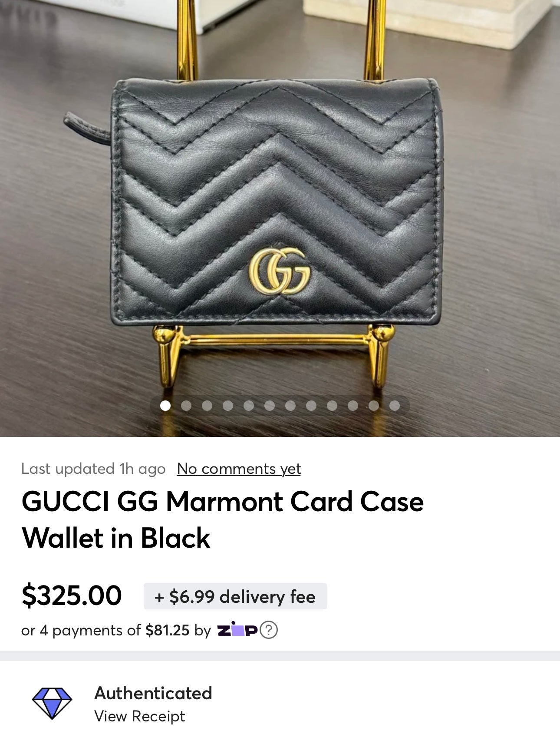Select the first photo carousel dot
The height and width of the screenshot is (744, 560).
165,405
